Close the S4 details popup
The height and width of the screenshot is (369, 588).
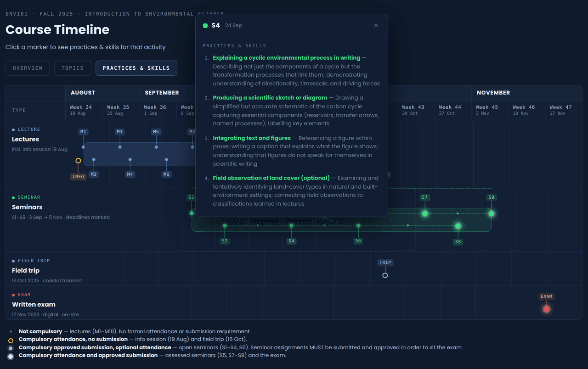pos(376,26)
